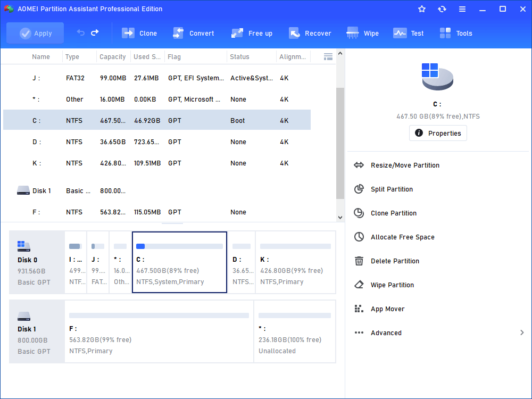Choose Clone Partition
Screen dimensions: 532x399
coord(393,213)
